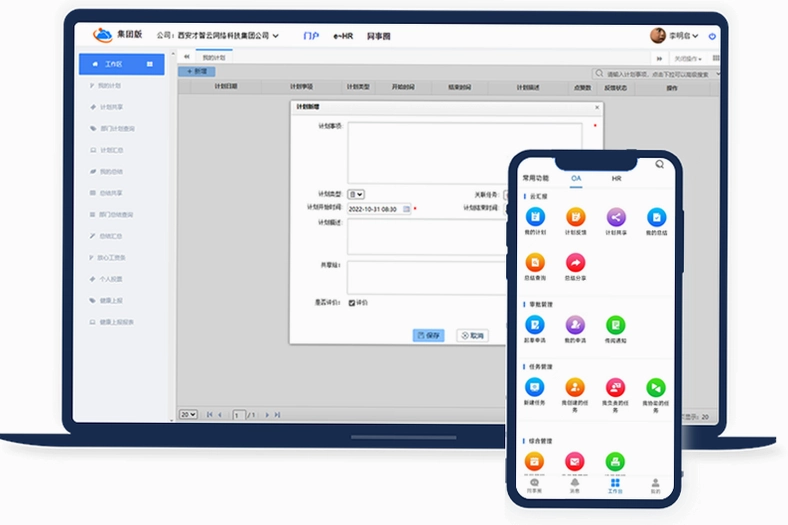Image resolution: width=788 pixels, height=525 pixels.
Task: Open 同事圈 in phone bottom bar
Action: 534,485
